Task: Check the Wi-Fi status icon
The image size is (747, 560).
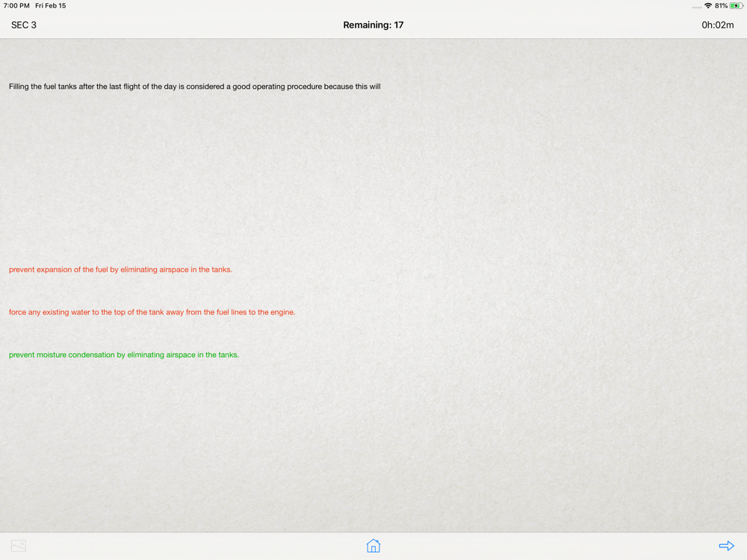Action: click(708, 6)
